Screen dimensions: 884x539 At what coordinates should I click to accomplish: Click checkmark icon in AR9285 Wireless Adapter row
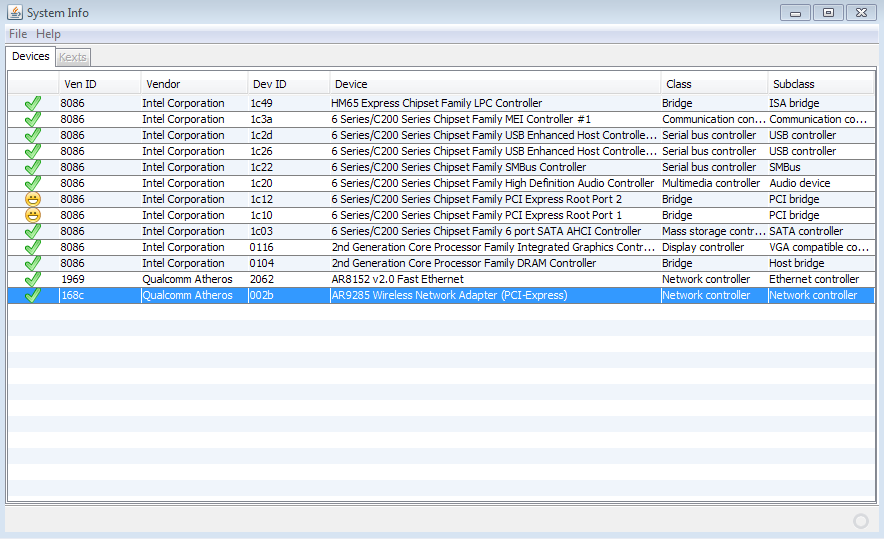click(33, 295)
